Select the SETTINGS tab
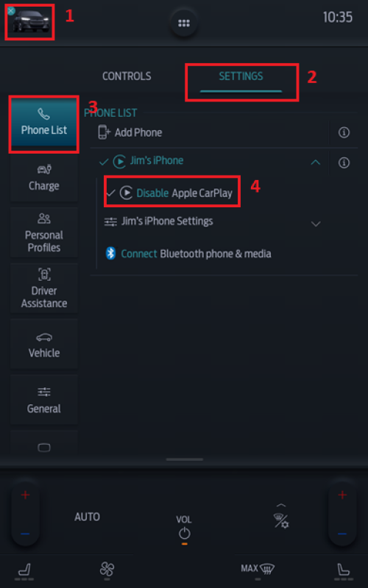This screenshot has height=588, width=368. click(x=241, y=76)
